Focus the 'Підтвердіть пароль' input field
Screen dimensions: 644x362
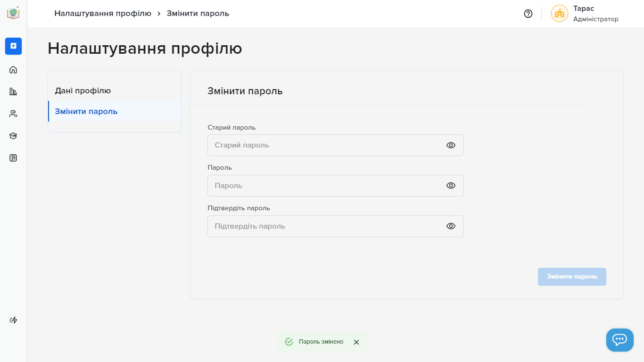point(336,226)
